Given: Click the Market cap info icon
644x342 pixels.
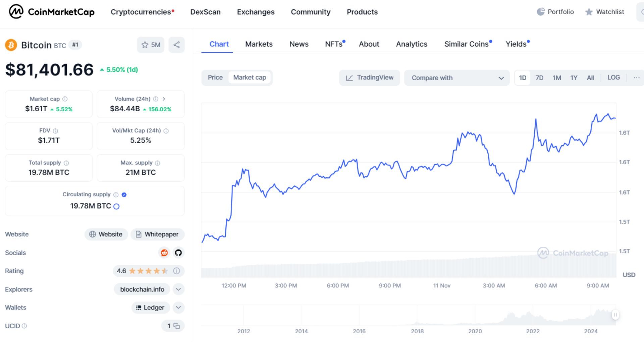Looking at the screenshot, I should coord(65,99).
